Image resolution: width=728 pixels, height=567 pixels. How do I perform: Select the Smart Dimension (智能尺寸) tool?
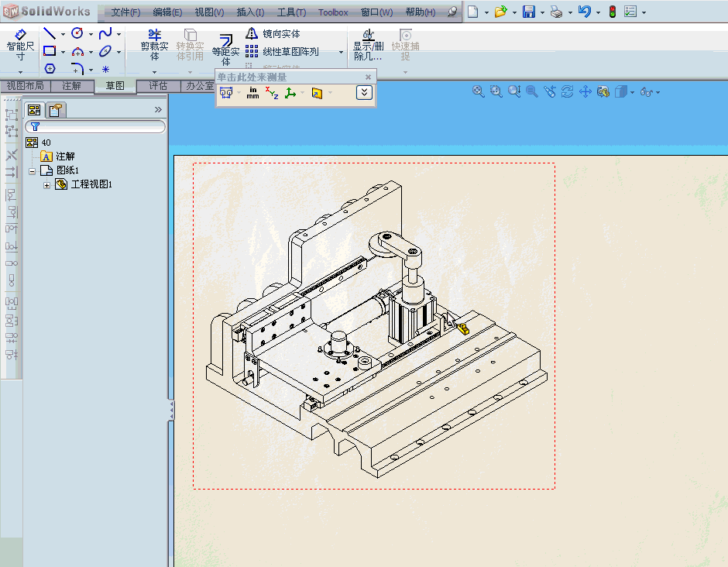click(x=20, y=45)
